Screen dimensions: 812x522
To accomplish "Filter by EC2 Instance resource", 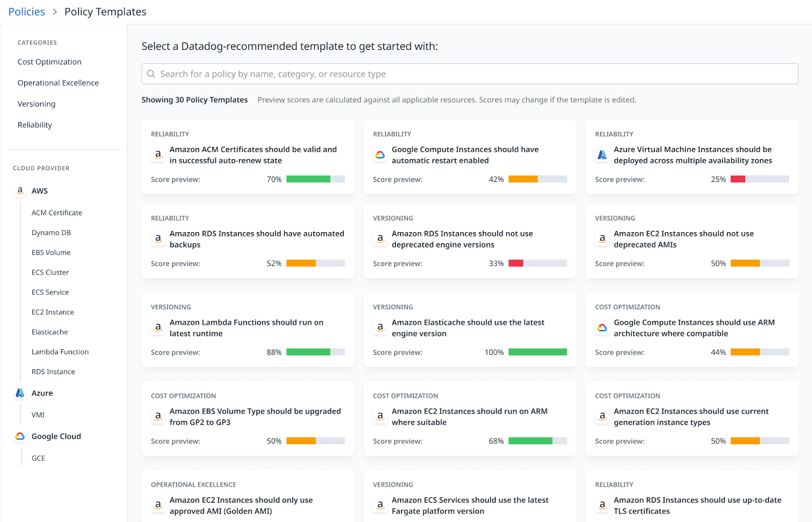I will pos(53,312).
